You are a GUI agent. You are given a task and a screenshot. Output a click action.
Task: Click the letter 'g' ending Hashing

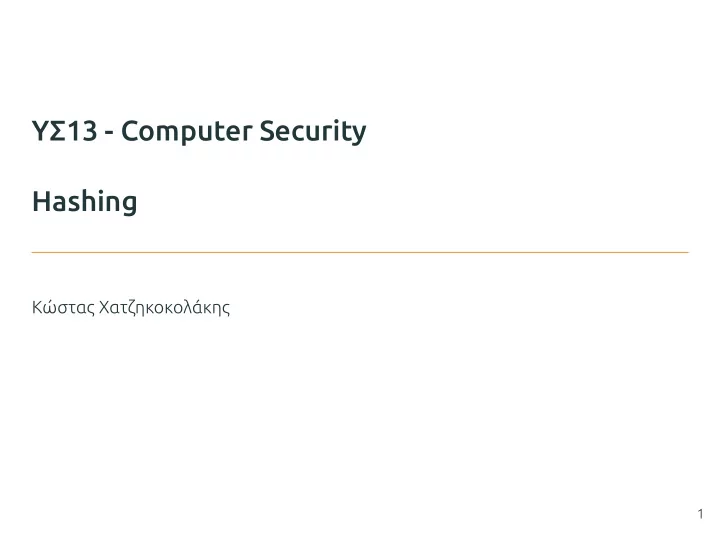129,206
